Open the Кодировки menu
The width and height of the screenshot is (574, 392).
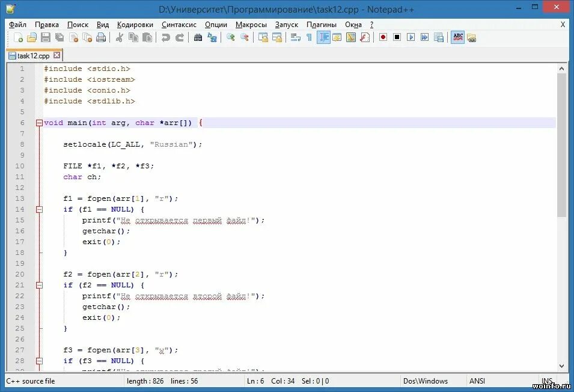pos(135,25)
